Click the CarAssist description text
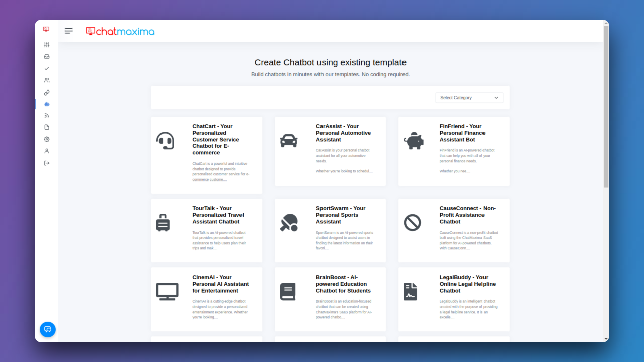Image resolution: width=644 pixels, height=362 pixels. [344, 161]
